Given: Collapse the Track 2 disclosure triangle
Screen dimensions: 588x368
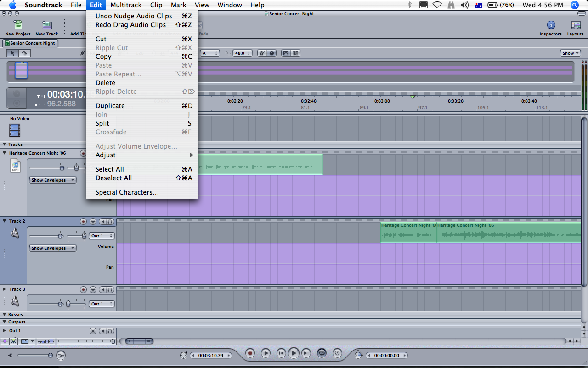Looking at the screenshot, I should point(5,221).
